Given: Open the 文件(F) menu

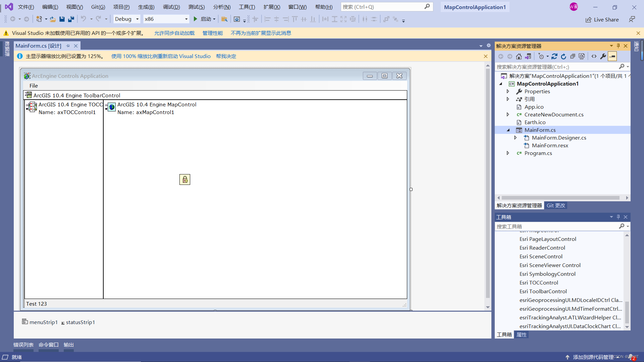Looking at the screenshot, I should pyautogui.click(x=26, y=7).
